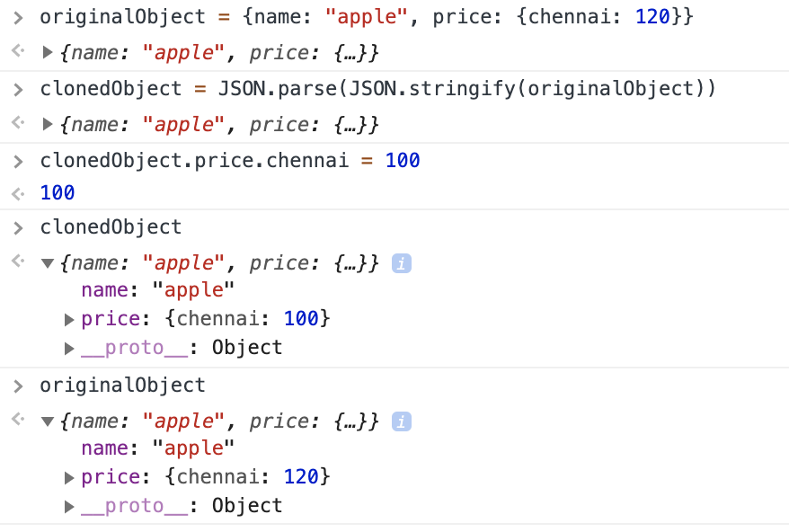Click the input arrow before clonedObject.price.chennai line

point(18,162)
